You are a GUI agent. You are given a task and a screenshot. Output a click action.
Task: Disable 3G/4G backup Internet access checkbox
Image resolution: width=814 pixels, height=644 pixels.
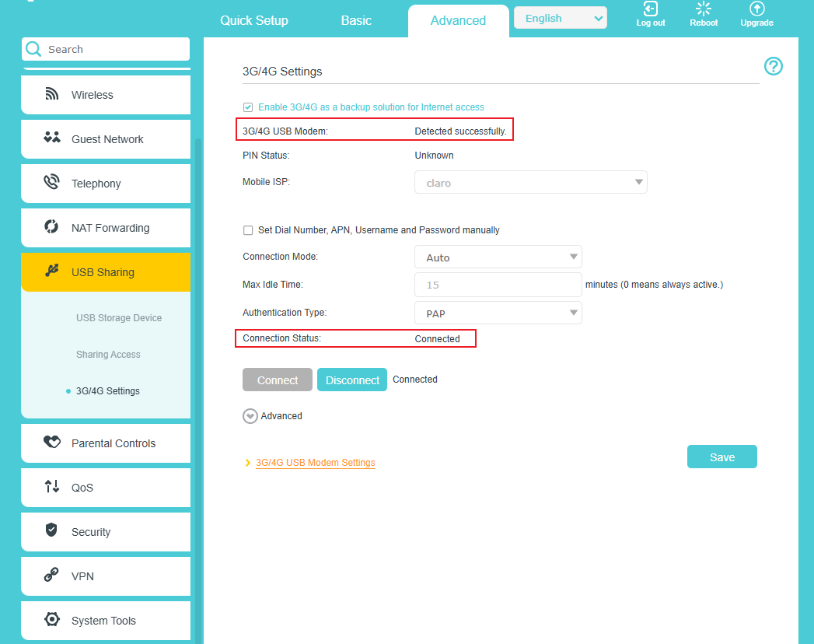247,107
